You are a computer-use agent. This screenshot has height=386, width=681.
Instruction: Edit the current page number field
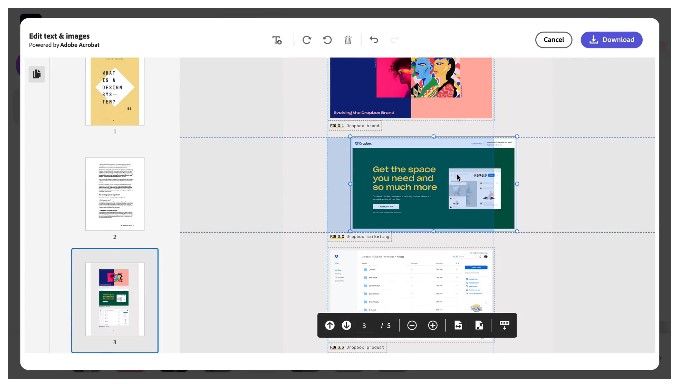tap(365, 325)
